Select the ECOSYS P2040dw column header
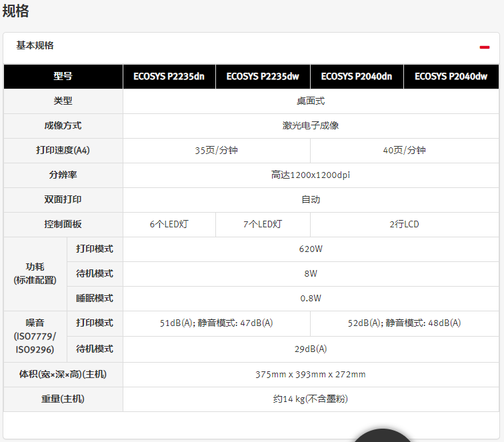Screen dimensions: 504x442 point(451,77)
